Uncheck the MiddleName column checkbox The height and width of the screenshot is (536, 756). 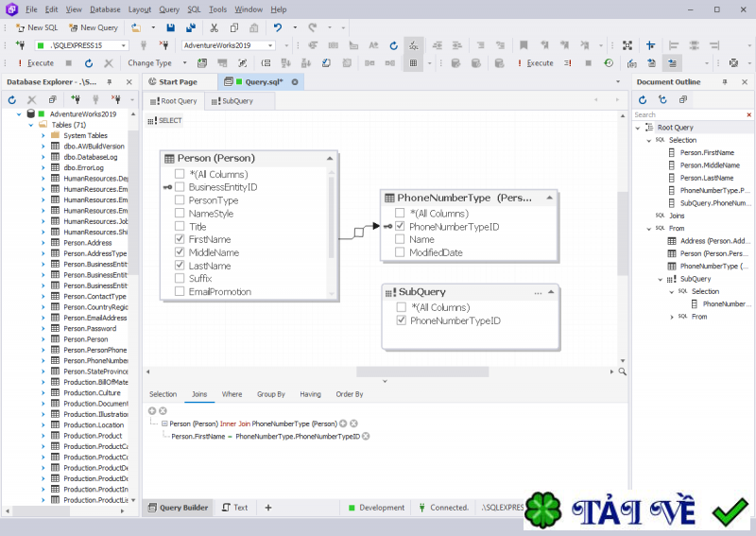tap(180, 252)
